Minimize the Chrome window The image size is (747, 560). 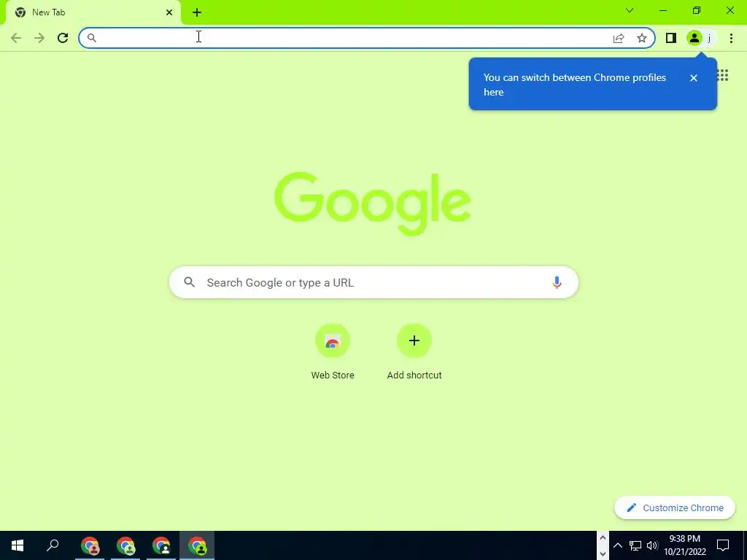click(663, 10)
